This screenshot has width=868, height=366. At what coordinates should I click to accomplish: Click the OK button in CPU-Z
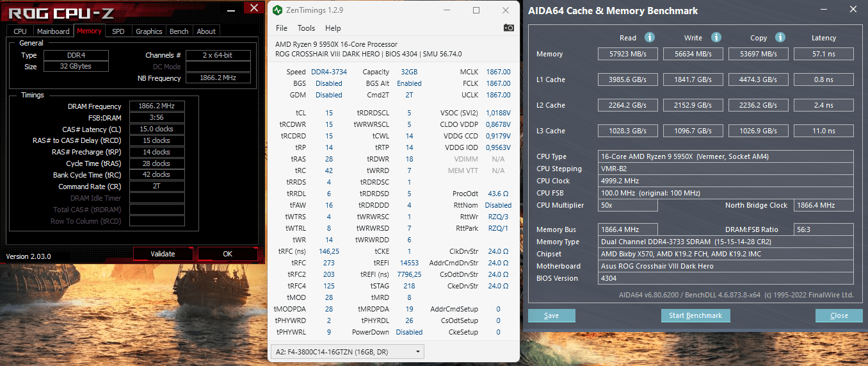tap(227, 254)
